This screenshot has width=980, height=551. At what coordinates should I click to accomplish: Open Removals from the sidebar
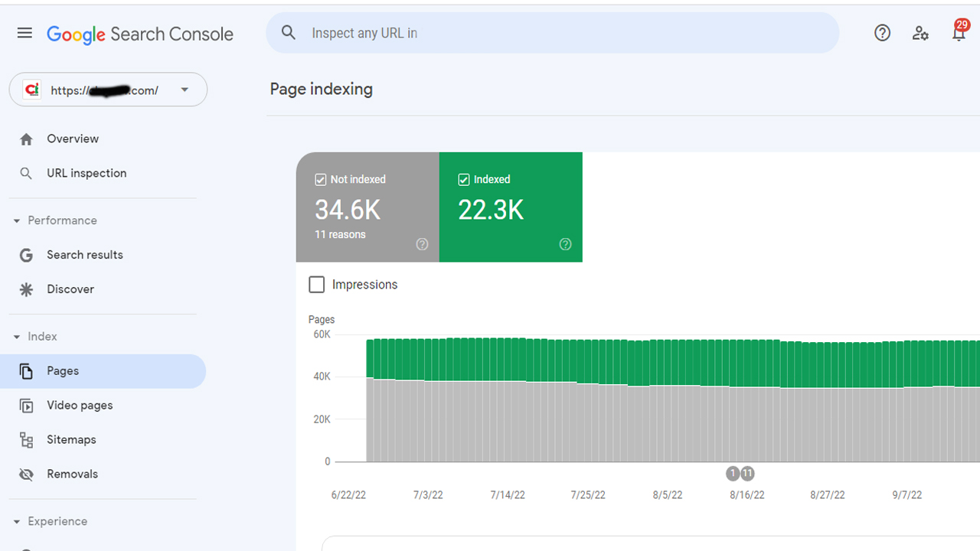[x=72, y=474]
